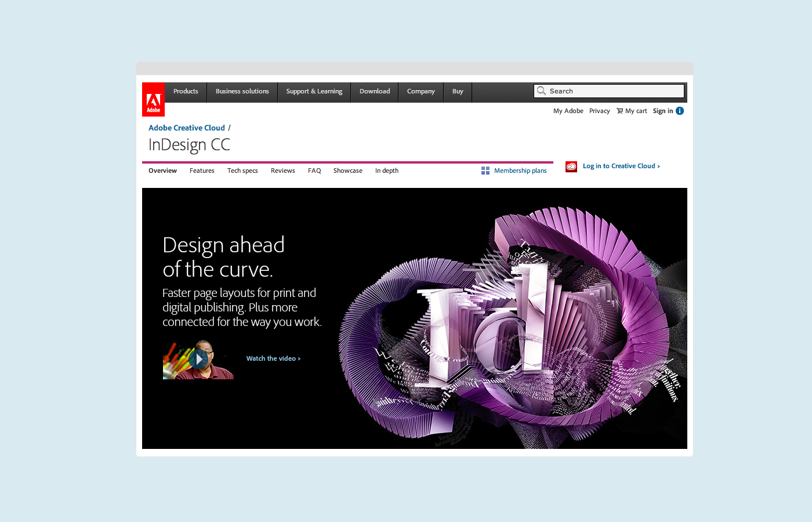Click the InDesign CC page title
This screenshot has width=812, height=522.
point(189,144)
